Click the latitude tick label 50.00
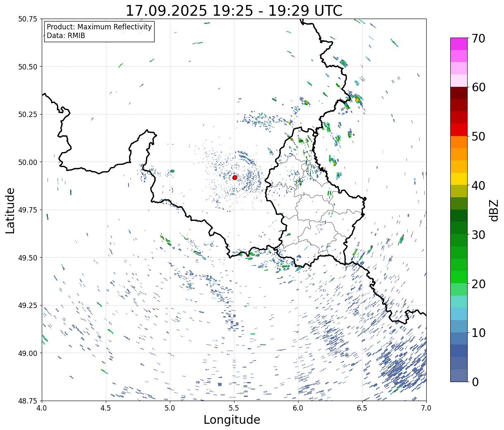Viewport: 504px width, 430px height. click(x=28, y=162)
